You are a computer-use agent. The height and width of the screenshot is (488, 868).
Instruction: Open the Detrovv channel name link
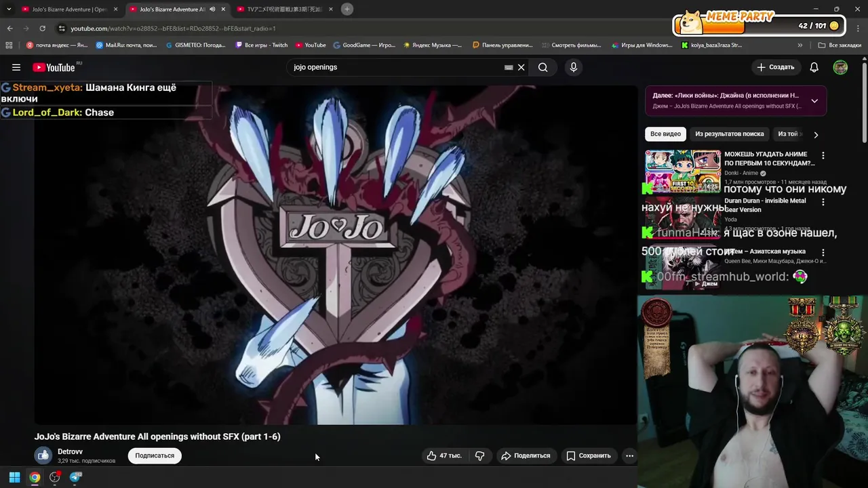pyautogui.click(x=70, y=451)
